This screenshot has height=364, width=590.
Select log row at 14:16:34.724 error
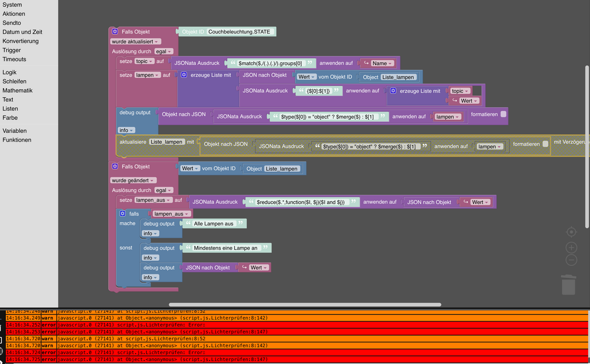click(297, 353)
